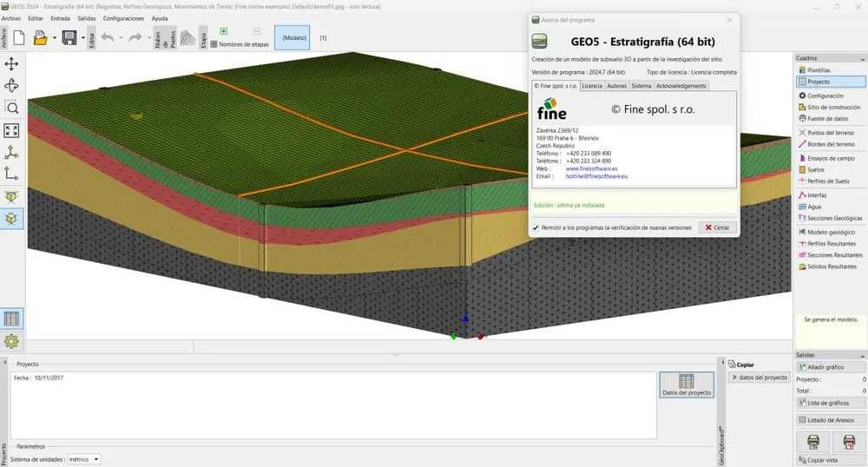Switch to the Acknowledgements tab
This screenshot has width=868, height=467.
coord(681,86)
